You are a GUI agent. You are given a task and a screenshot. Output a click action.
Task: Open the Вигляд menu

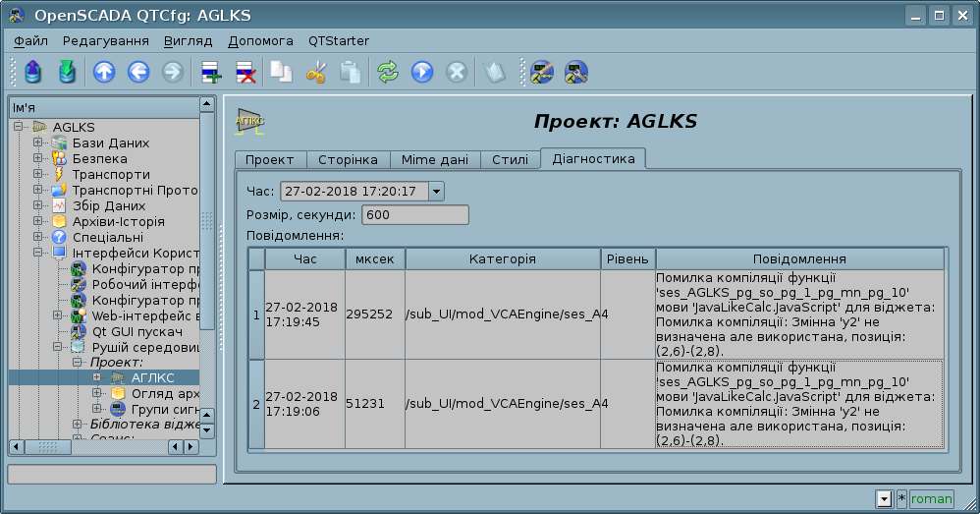(189, 40)
